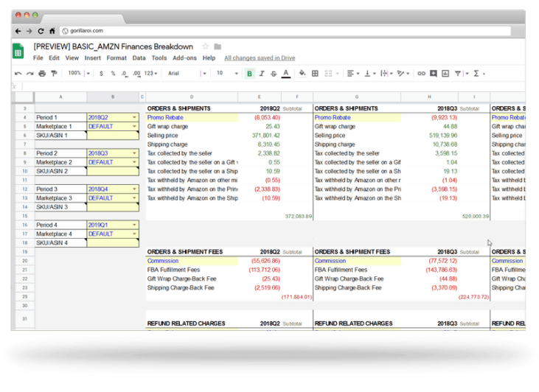
Task: Open the Format menu
Action: click(117, 58)
